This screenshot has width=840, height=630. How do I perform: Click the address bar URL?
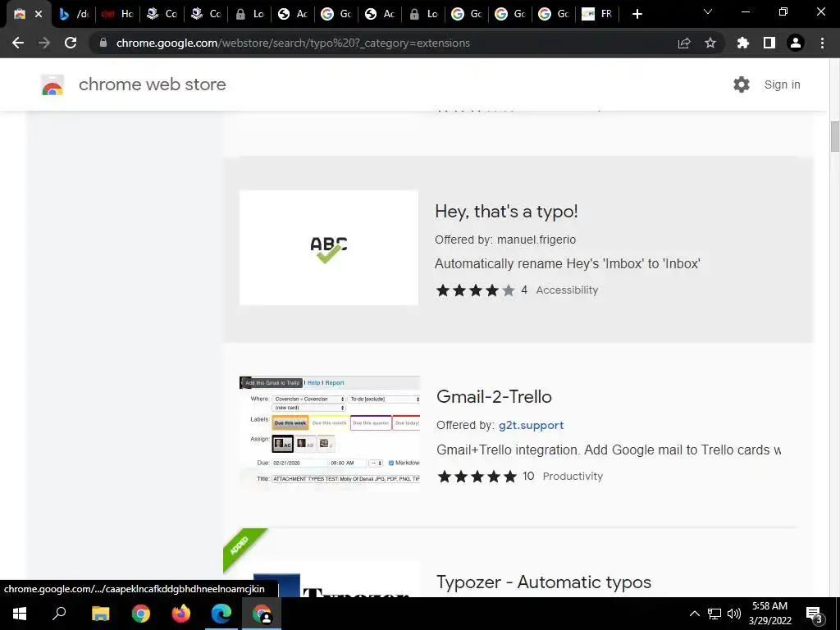click(293, 43)
